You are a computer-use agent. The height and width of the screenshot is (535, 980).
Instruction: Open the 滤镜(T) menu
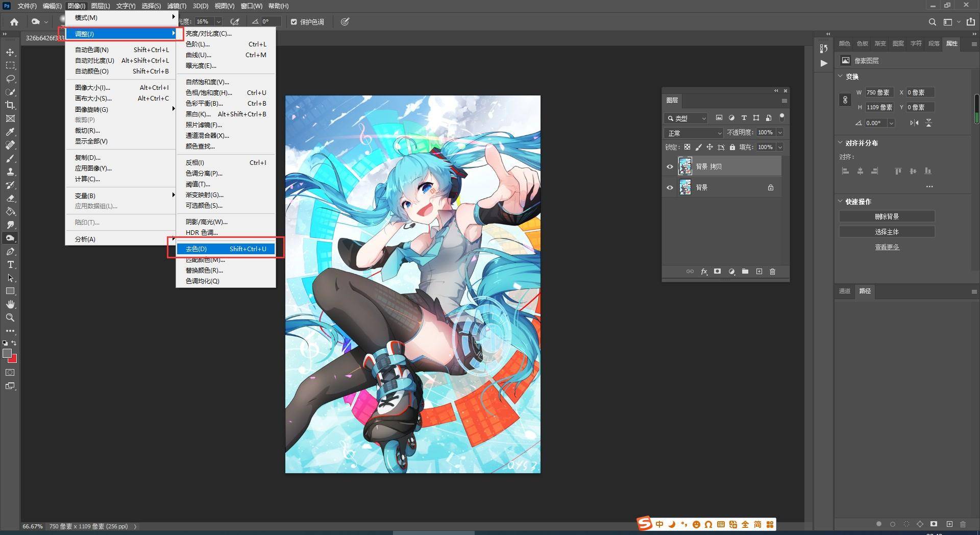[x=177, y=6]
